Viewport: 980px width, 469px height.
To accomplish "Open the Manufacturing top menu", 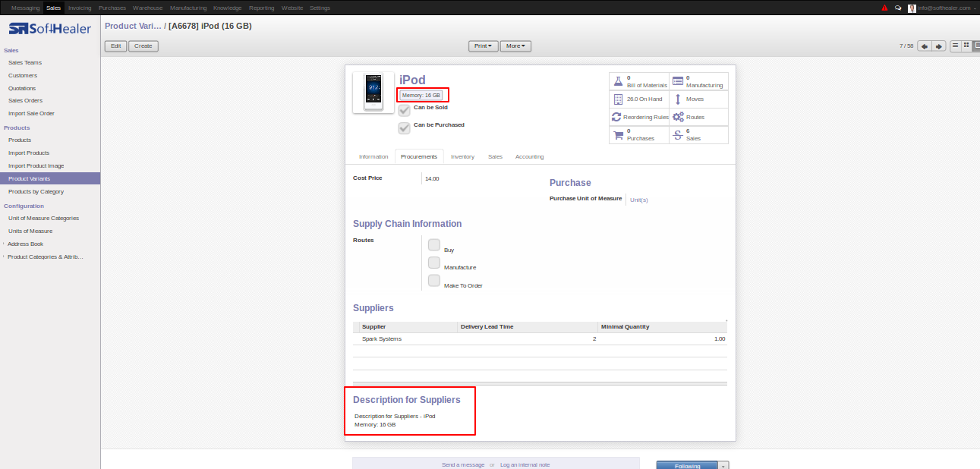I will click(189, 8).
